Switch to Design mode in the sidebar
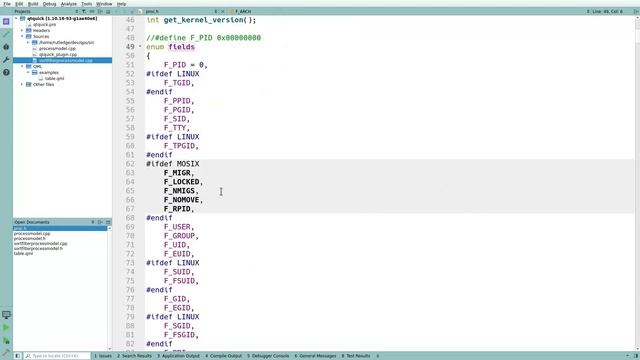 pos(6,34)
